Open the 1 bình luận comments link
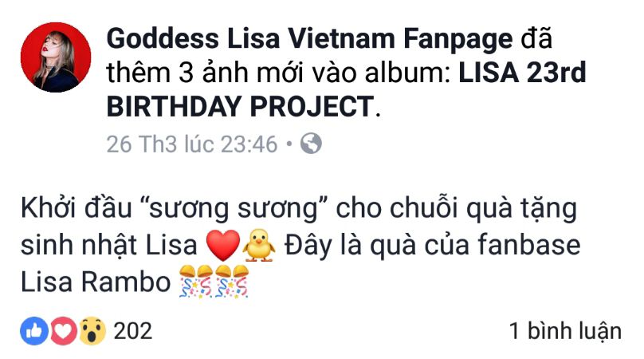 point(565,331)
